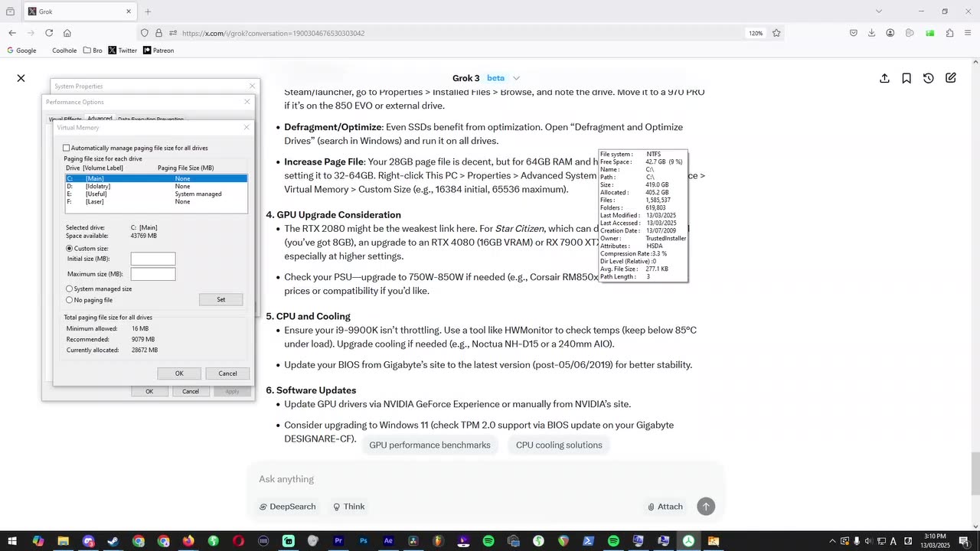Open the Patreon bookmark
This screenshot has height=551, width=980.
tap(158, 51)
